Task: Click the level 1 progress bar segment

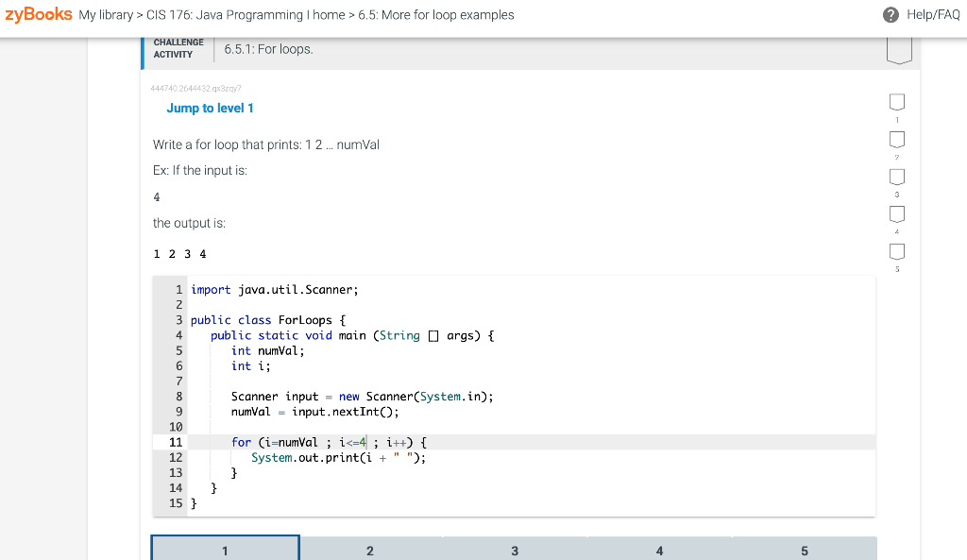Action: coord(224,550)
